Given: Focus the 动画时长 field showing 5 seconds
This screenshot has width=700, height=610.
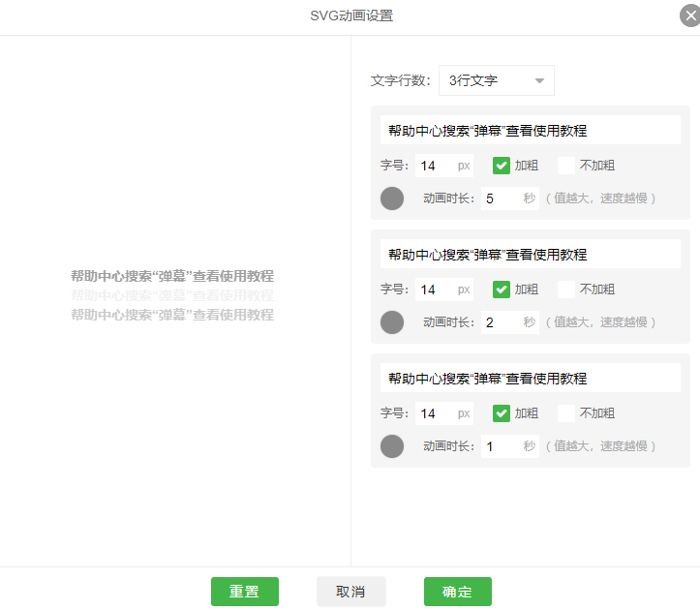Looking at the screenshot, I should [499, 198].
